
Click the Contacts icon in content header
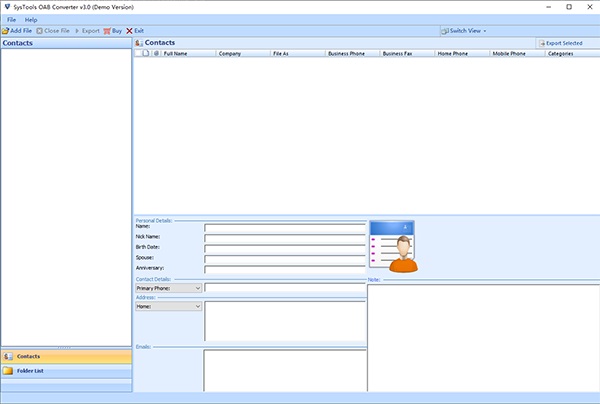click(139, 43)
